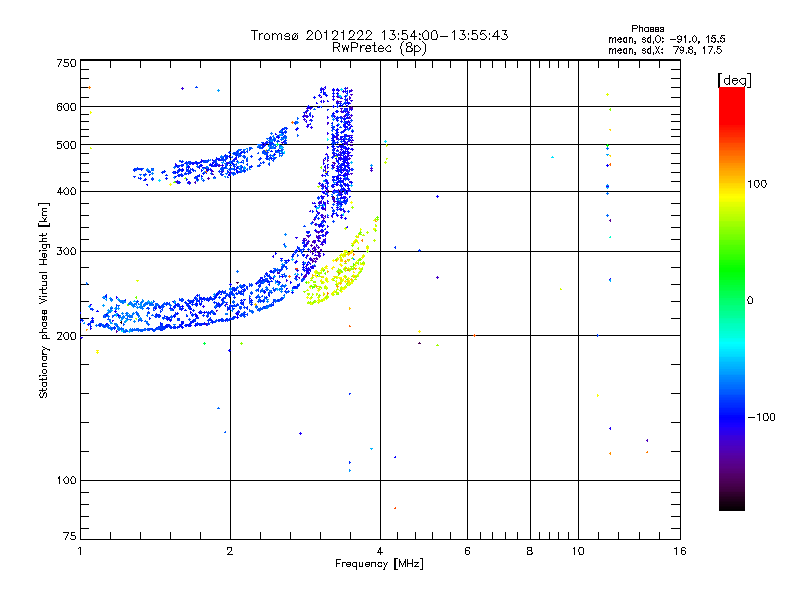Image resolution: width=800 pixels, height=600 pixels.
Task: Click the 'Frequency [MHz]' axis title
Action: coord(379,564)
